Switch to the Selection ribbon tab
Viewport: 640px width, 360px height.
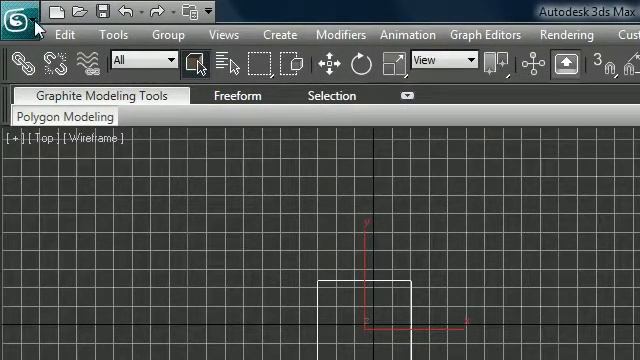(x=332, y=96)
